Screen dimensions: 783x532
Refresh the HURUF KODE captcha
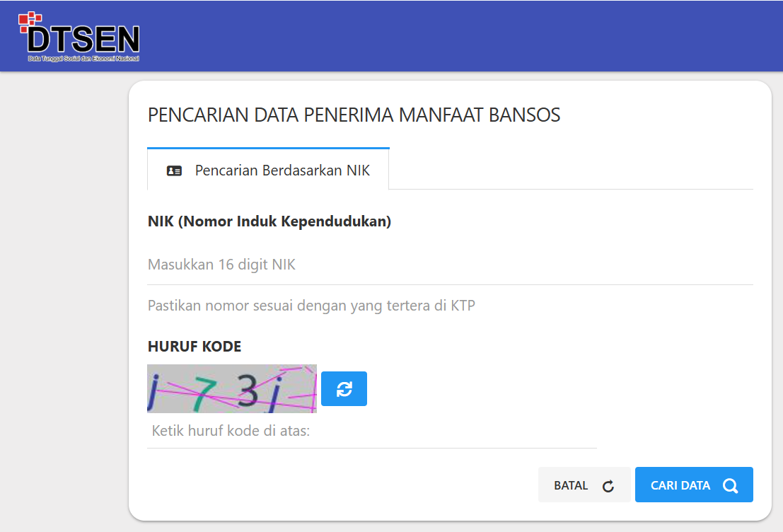tap(344, 388)
